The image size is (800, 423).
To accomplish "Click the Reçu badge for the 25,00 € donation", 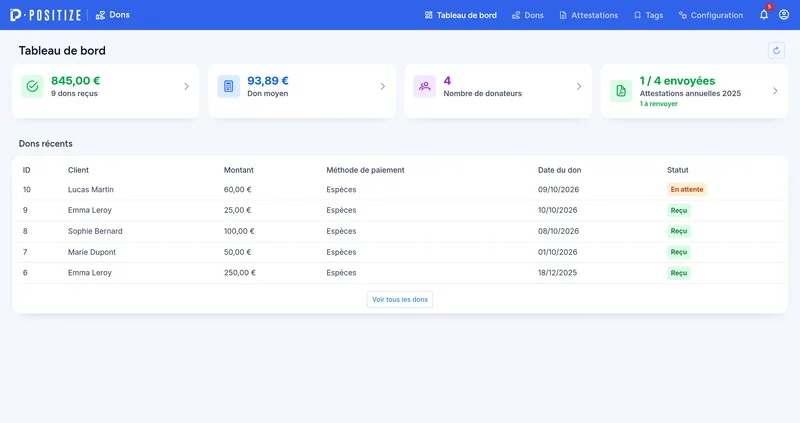I will [679, 210].
